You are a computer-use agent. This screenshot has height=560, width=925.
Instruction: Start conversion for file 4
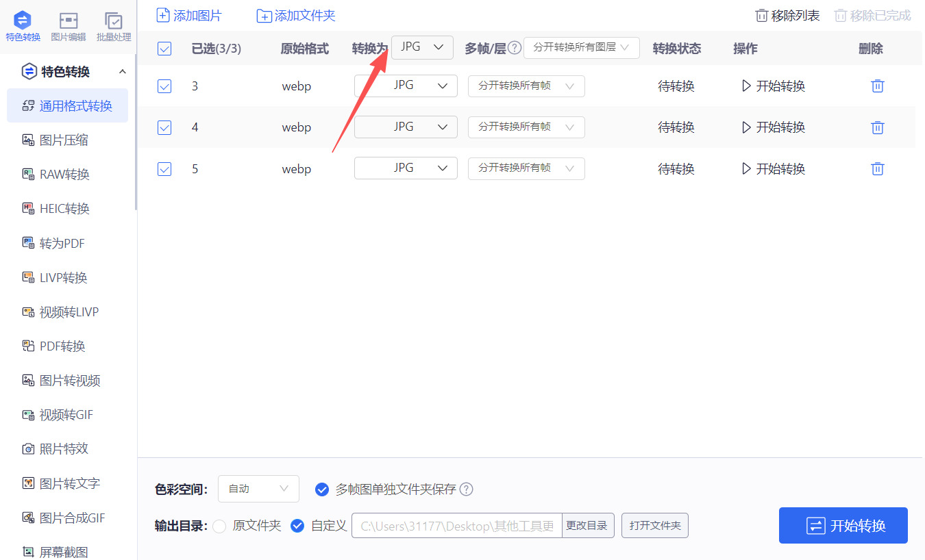click(x=774, y=127)
